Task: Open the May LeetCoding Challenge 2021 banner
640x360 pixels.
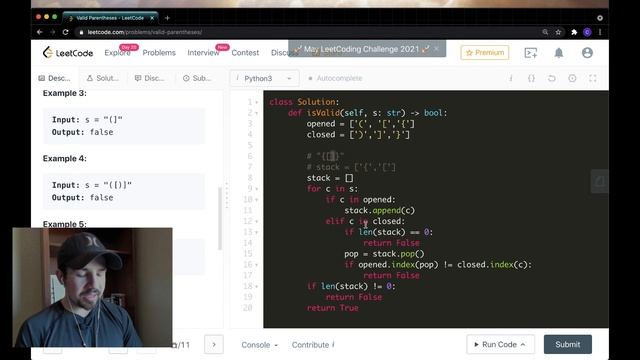Action: coord(362,49)
